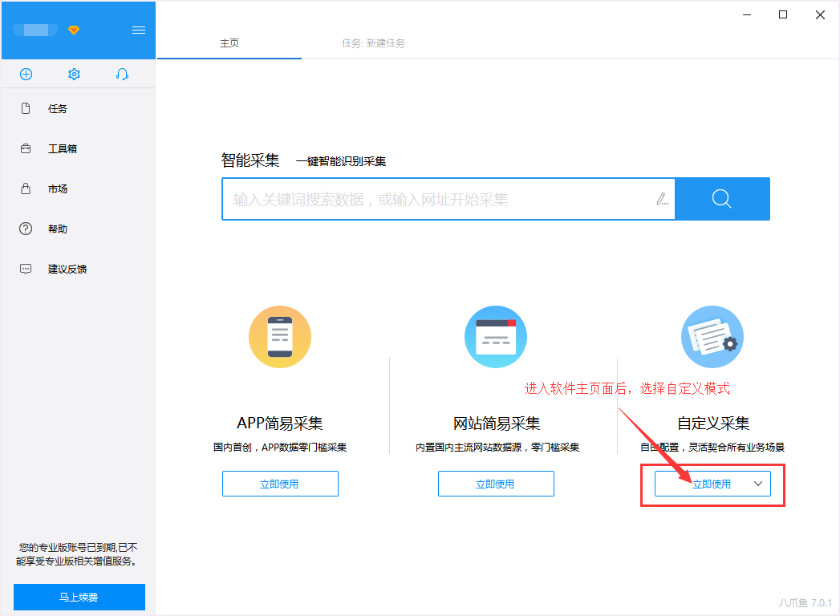Click the 自定义采集 document gear icon
The width and height of the screenshot is (840, 616).
pos(712,337)
